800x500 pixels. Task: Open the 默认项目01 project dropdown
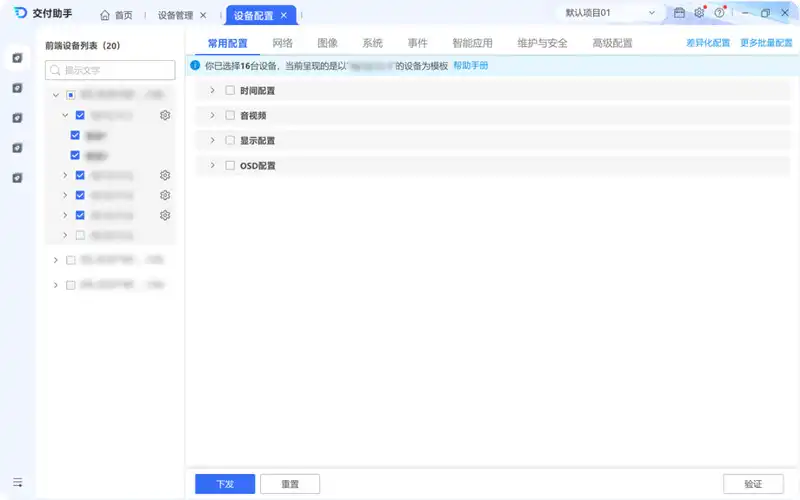(610, 13)
